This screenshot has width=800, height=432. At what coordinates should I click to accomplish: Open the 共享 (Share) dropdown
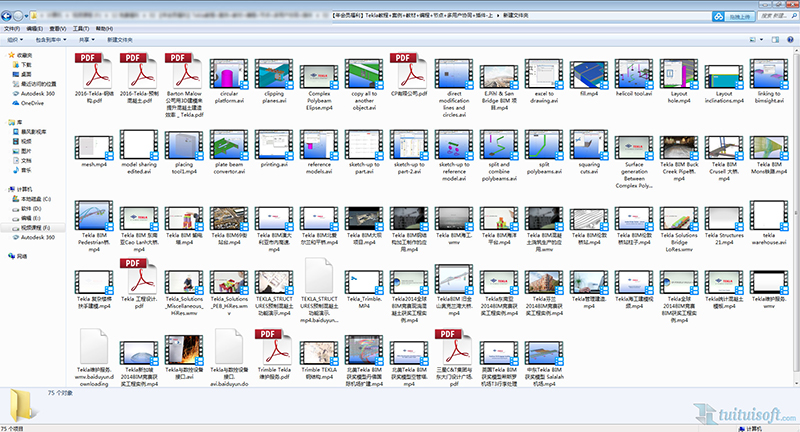[x=87, y=39]
